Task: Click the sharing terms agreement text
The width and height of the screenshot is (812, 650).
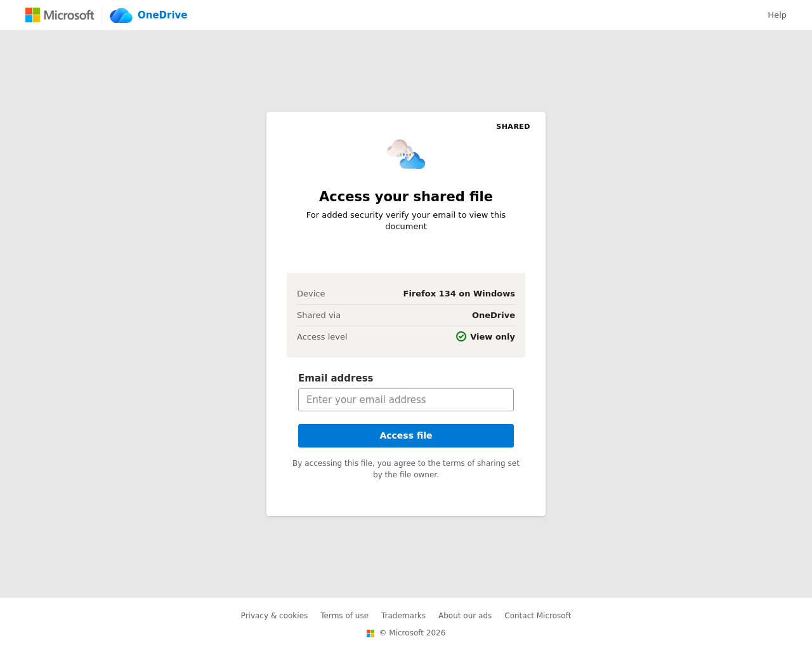Action: point(406,469)
